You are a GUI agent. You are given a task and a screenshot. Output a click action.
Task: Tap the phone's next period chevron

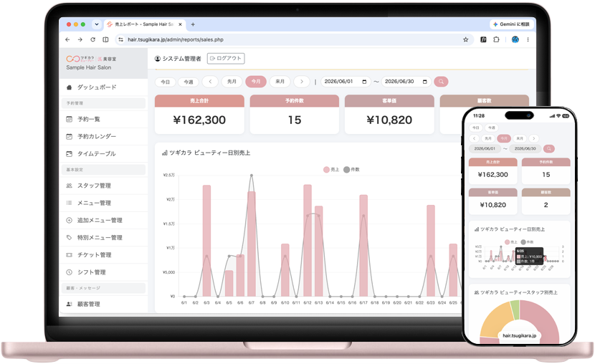click(534, 138)
